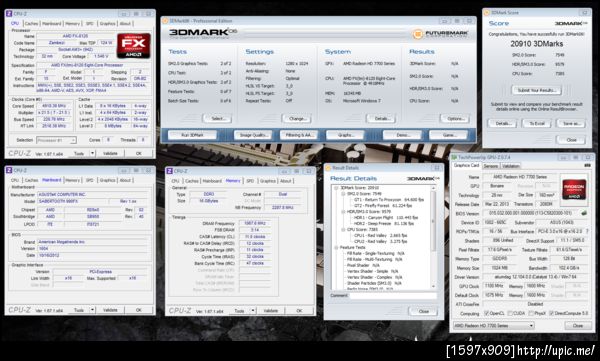The width and height of the screenshot is (600, 361).
Task: Open Caches tab in CPU-Z CPU window
Action: 31,23
